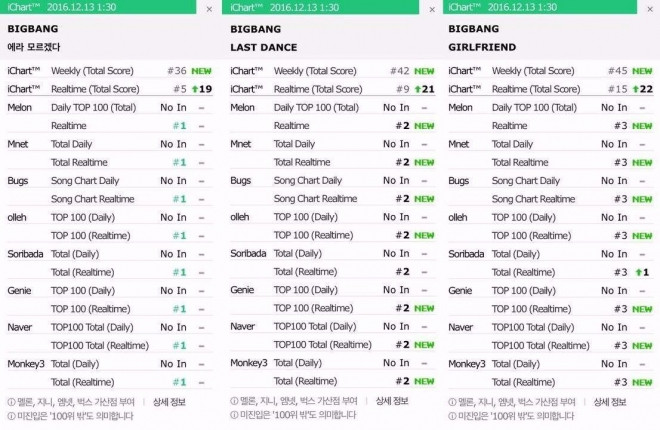Select the GIRLFRIEND song title
Screen dimensions: 660x430
point(482,47)
